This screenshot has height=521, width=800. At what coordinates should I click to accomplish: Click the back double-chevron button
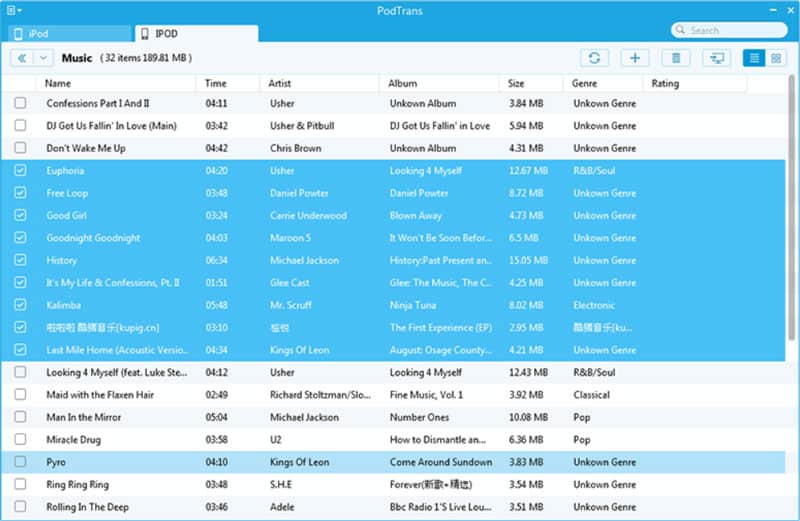coord(22,59)
